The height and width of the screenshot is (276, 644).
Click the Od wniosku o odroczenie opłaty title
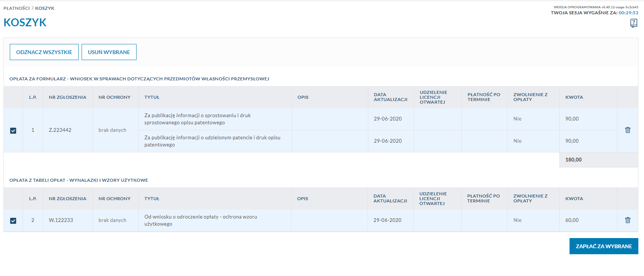[200, 220]
